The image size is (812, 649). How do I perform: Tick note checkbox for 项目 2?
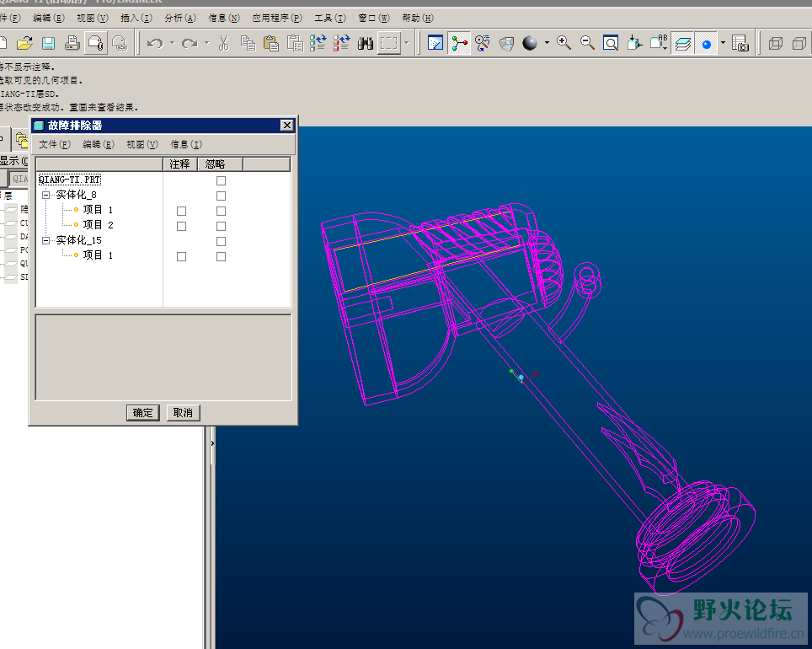pyautogui.click(x=181, y=226)
